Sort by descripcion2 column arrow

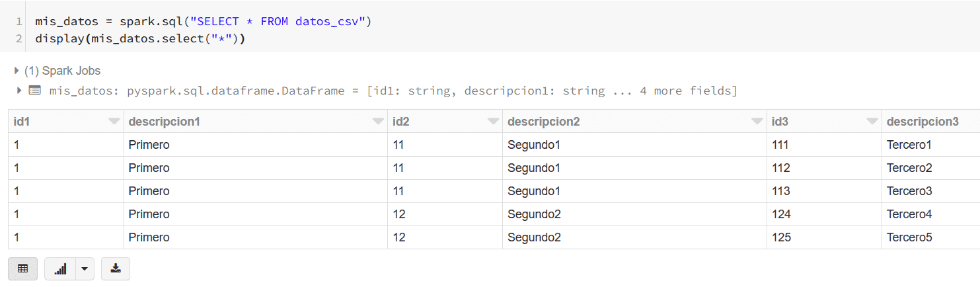click(x=757, y=121)
